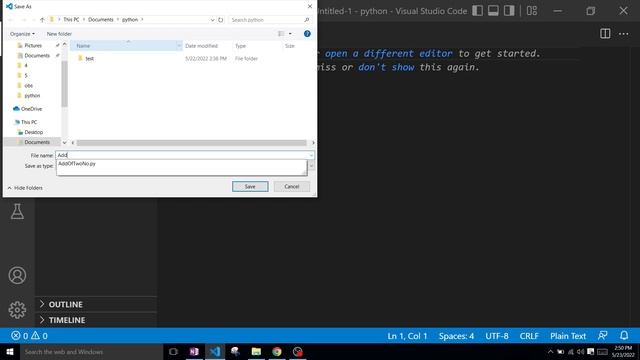Viewport: 640px width, 360px height.
Task: Open the Organize menu
Action: point(22,34)
